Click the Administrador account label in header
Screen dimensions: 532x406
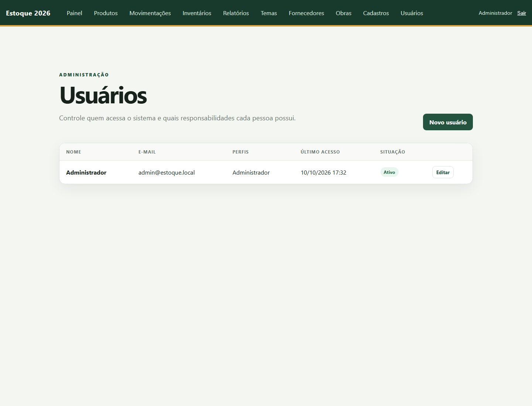(x=495, y=13)
